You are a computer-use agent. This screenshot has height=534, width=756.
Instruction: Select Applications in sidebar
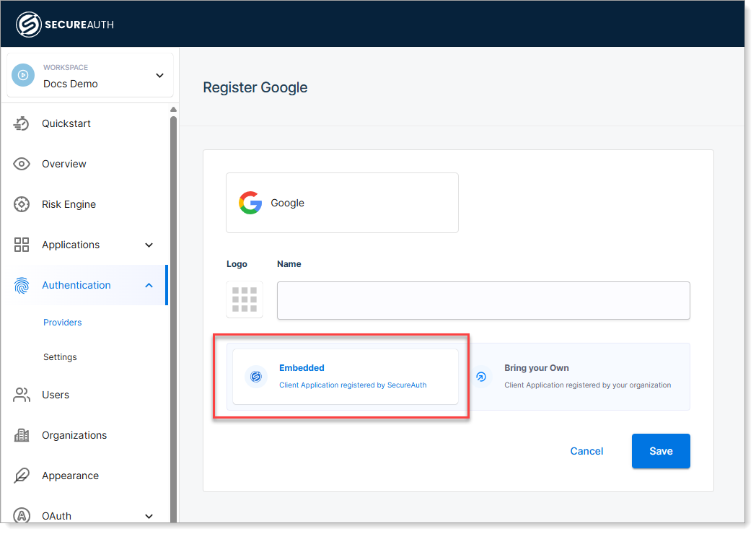point(71,245)
